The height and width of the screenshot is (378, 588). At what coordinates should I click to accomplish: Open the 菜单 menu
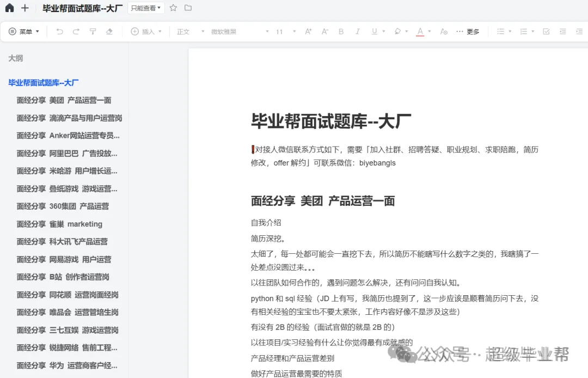click(x=24, y=32)
